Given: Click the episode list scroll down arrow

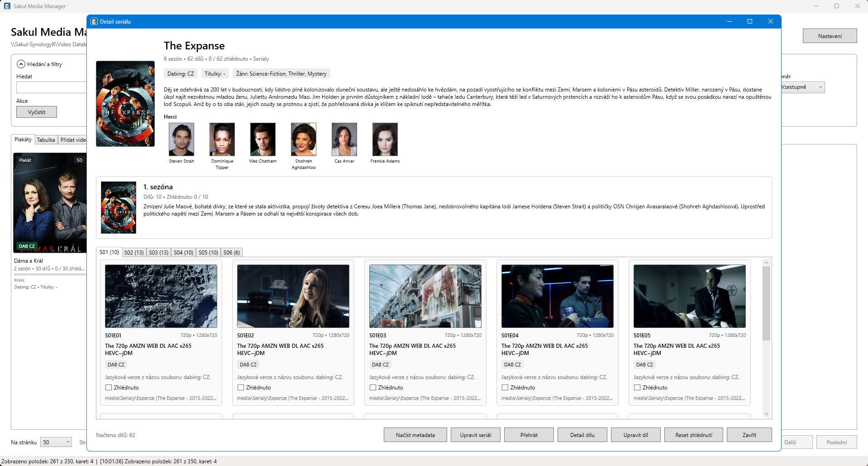Looking at the screenshot, I should pyautogui.click(x=766, y=414).
